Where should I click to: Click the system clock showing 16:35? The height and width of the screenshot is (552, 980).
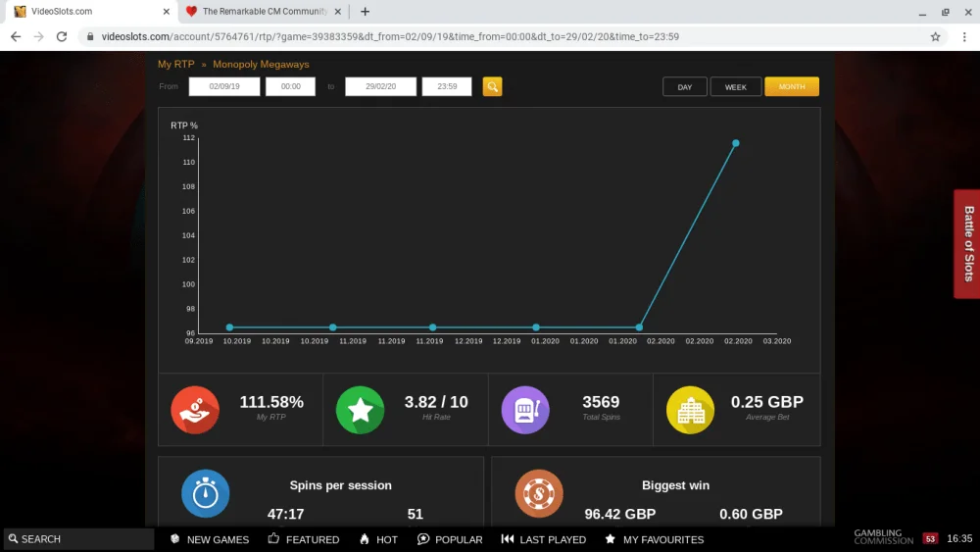point(959,539)
